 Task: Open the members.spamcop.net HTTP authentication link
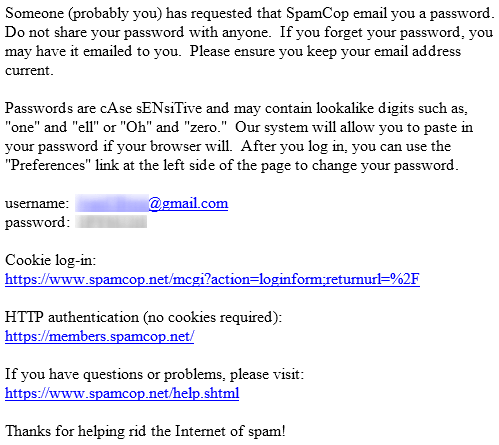coord(99,336)
